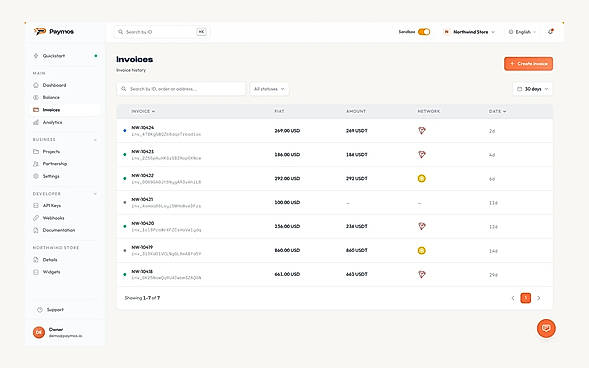Screen dimensions: 589x368
Task: Click the Invoices sidebar icon
Action: (x=36, y=110)
